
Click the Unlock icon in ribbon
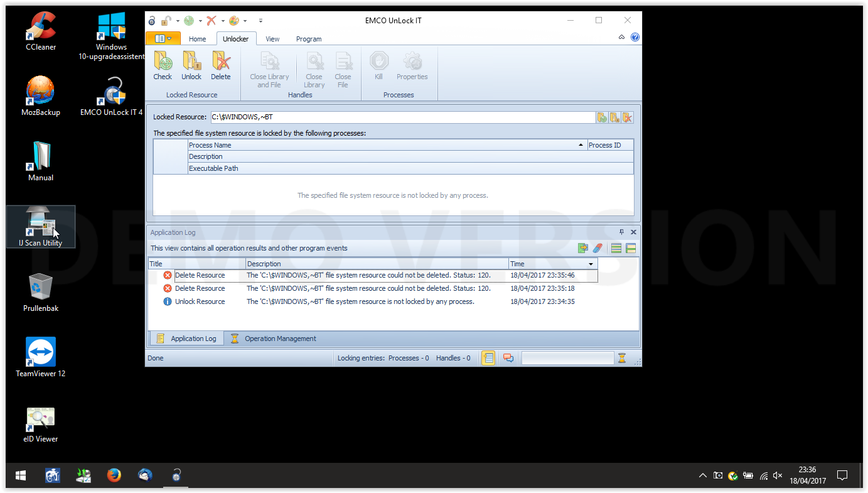pyautogui.click(x=191, y=66)
